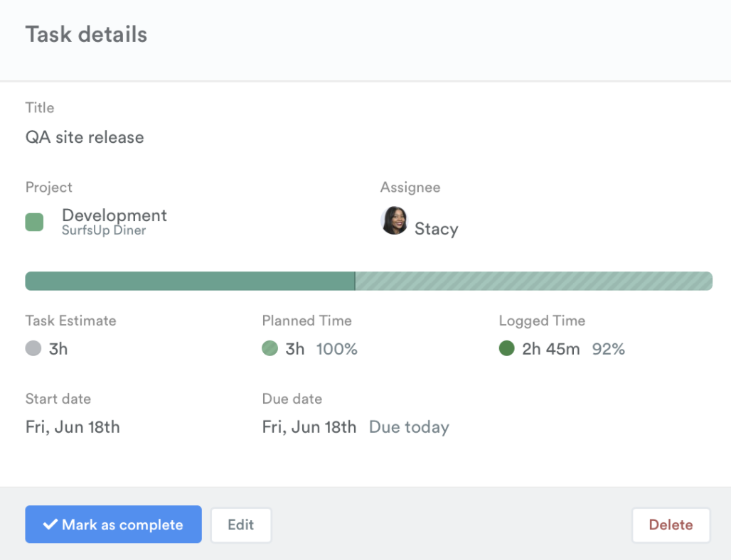
Task: Click the light green Planned Time dot
Action: tap(270, 348)
